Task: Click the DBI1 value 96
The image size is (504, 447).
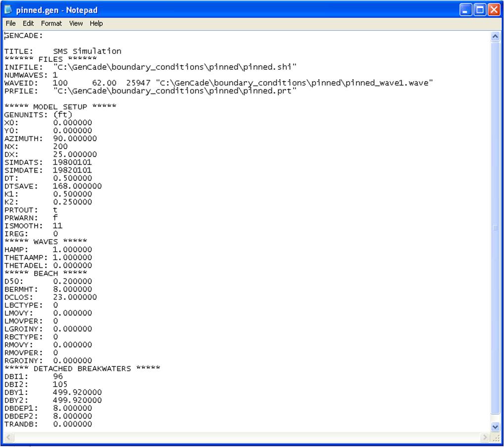Action: pyautogui.click(x=58, y=376)
